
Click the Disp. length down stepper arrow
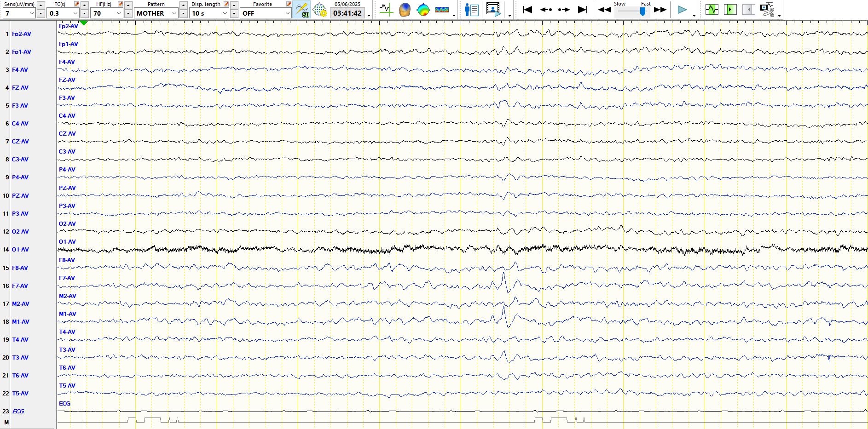(x=234, y=14)
